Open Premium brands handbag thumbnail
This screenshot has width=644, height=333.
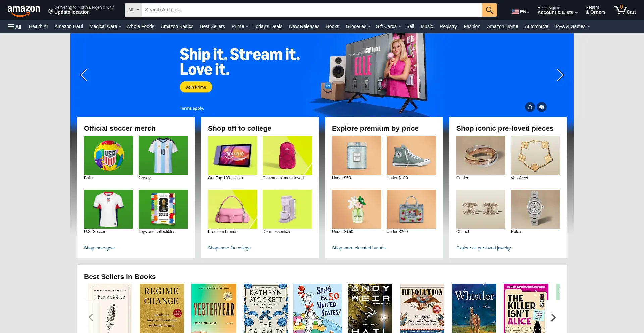(232, 209)
